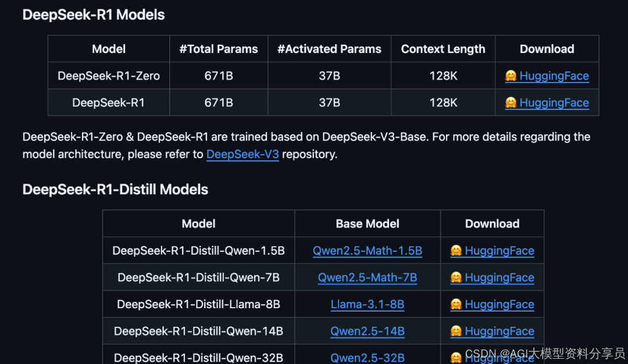Click 128K in the DeepSeek-R1-Zero row
Viewport: 628px width, 364px height.
(x=443, y=76)
